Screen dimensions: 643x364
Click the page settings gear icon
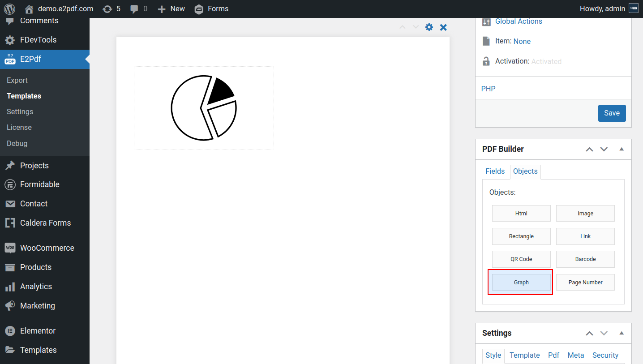[x=429, y=27]
